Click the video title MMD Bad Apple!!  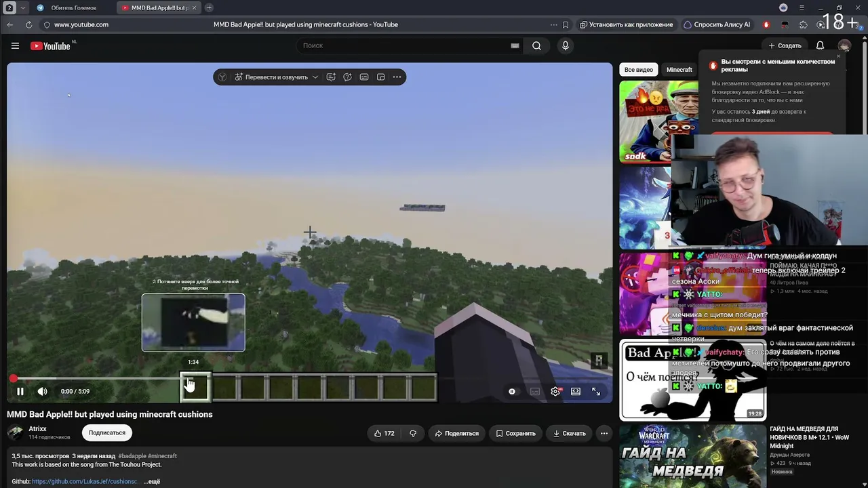pos(110,414)
